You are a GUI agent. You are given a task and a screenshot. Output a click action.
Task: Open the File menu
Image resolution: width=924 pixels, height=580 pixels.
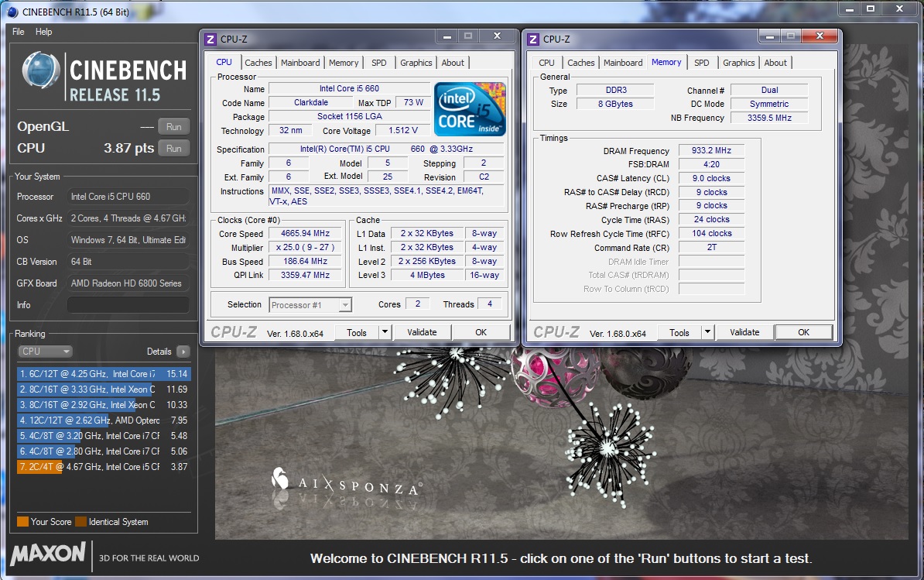pos(19,32)
